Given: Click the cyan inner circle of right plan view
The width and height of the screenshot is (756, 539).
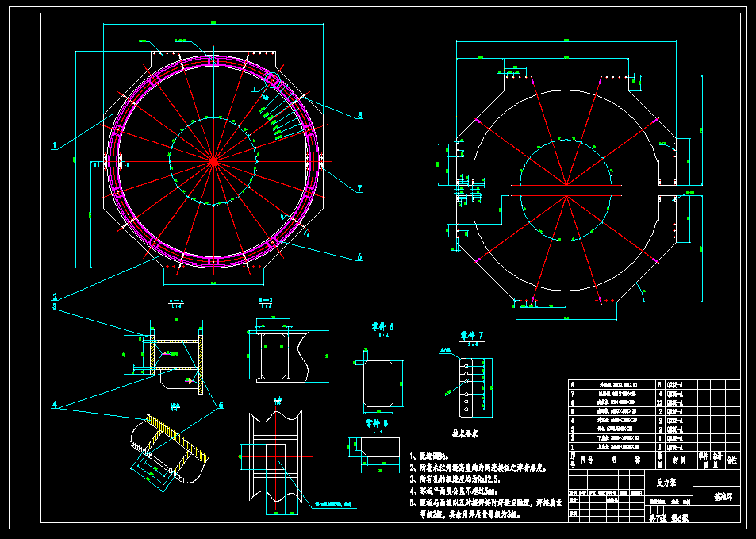Looking at the screenshot, I should point(566,191).
